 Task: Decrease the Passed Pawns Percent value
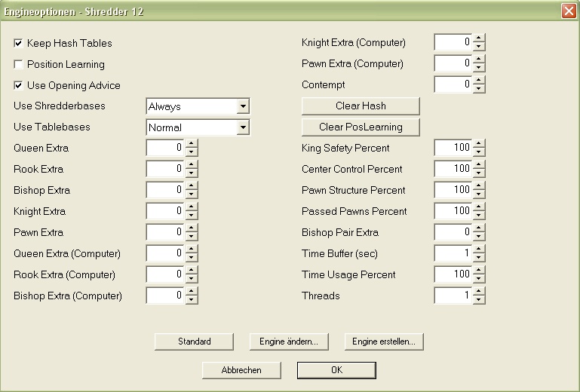[479, 216]
